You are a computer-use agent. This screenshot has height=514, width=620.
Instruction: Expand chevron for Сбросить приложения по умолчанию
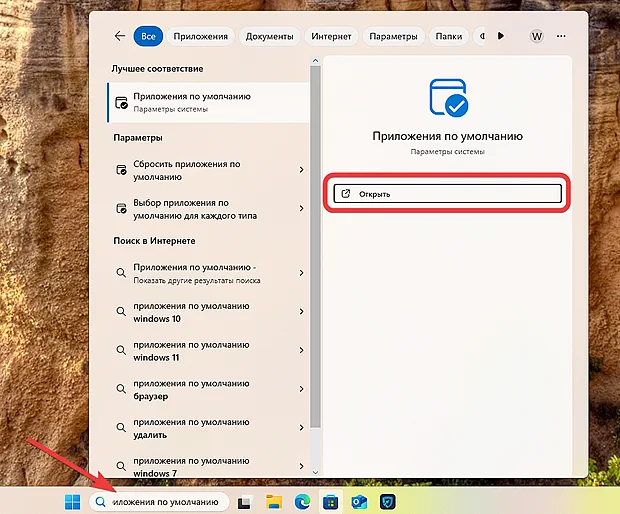[301, 170]
